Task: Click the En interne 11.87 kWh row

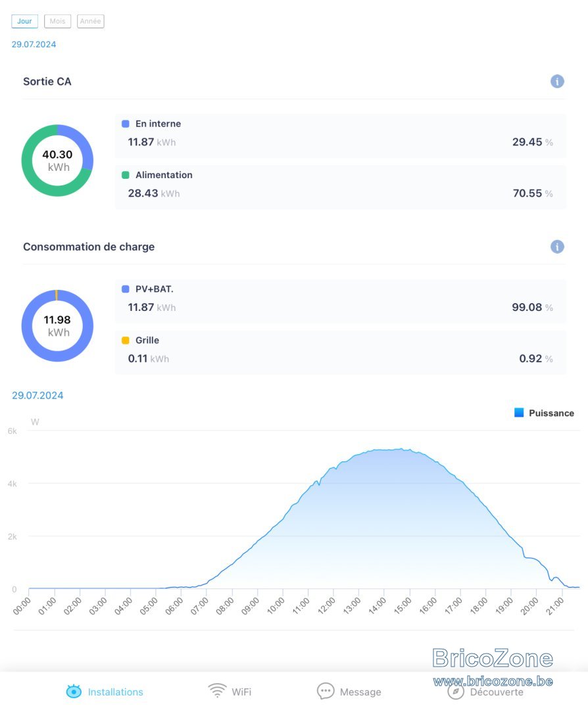Action: coord(340,136)
